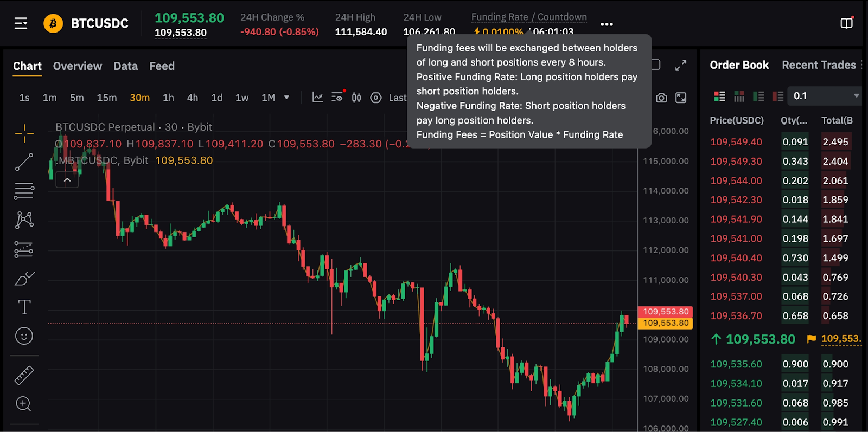Switch to combined buy/sell order book view
The height and width of the screenshot is (432, 868).
coord(720,96)
